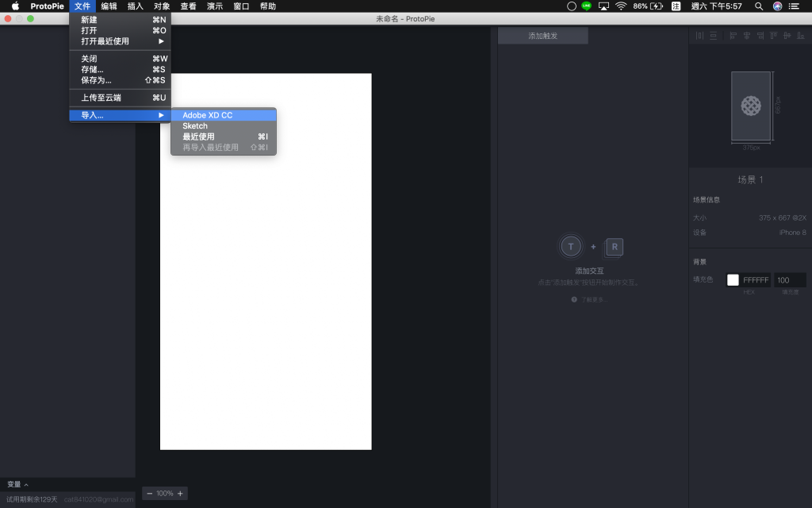Choose Adobe XD CC import option
Image resolution: width=812 pixels, height=508 pixels.
point(224,115)
